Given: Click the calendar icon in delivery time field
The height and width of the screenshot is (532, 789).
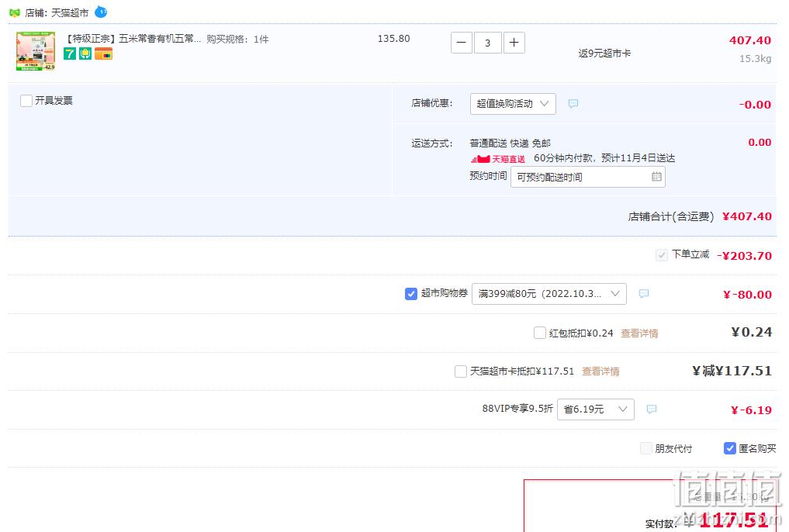Looking at the screenshot, I should click(x=656, y=177).
